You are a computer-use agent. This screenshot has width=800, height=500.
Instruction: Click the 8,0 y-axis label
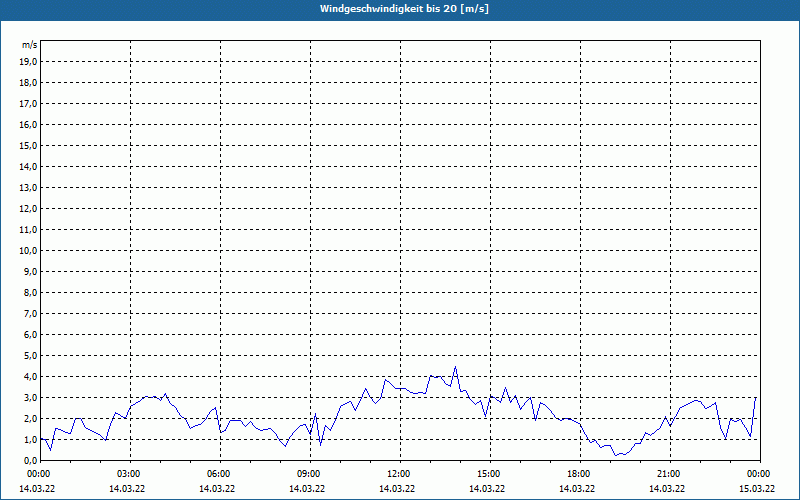[31, 292]
